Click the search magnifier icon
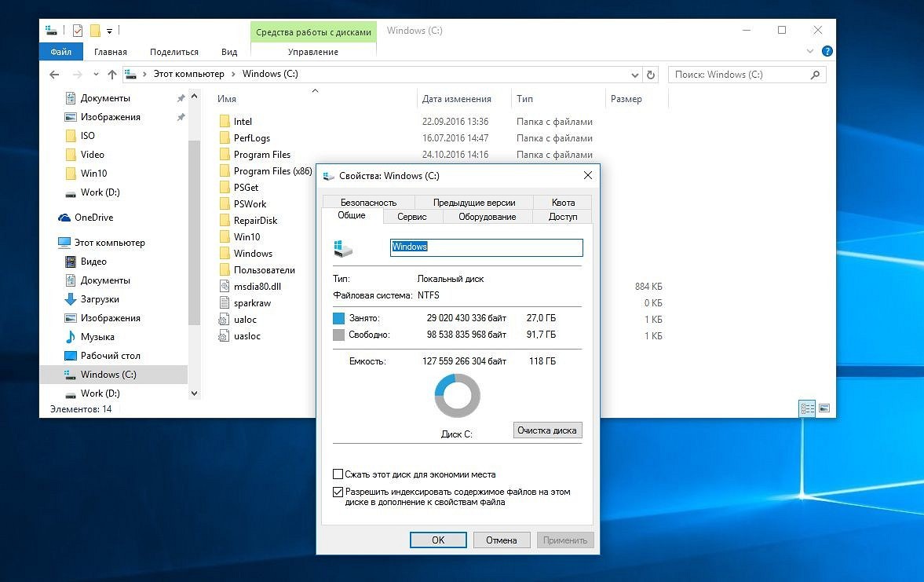 coord(815,75)
